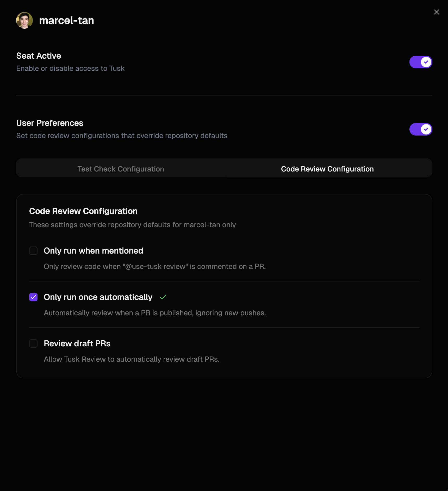Click the check icon on the User Preferences switch
448x491 pixels.
(x=426, y=129)
